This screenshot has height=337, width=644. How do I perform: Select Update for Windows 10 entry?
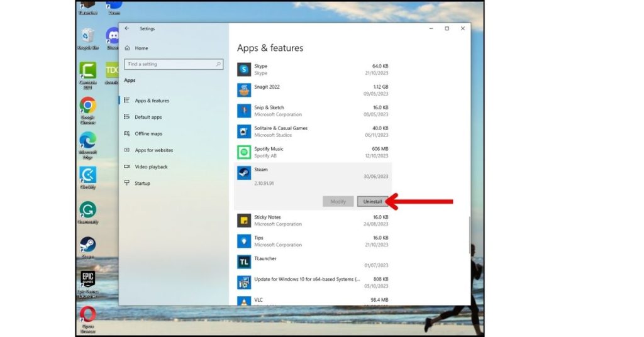pos(313,282)
